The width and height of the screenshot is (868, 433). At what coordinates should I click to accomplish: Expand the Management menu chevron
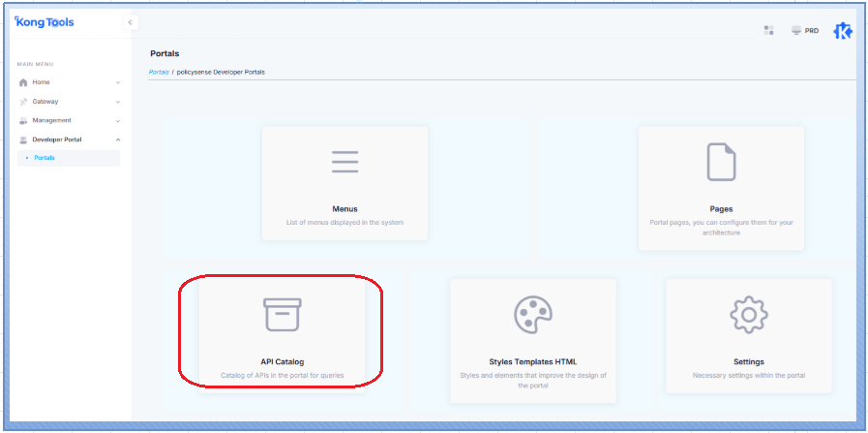pyautogui.click(x=118, y=121)
